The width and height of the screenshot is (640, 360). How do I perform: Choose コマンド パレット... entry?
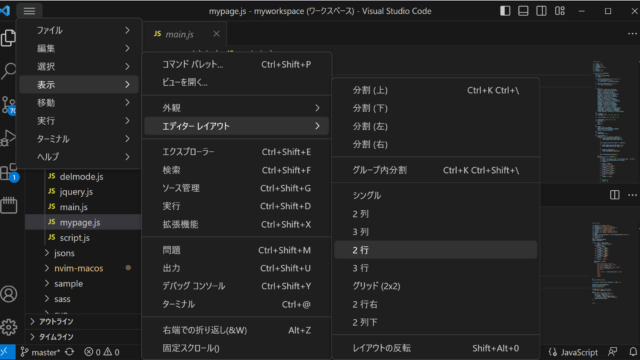point(237,64)
